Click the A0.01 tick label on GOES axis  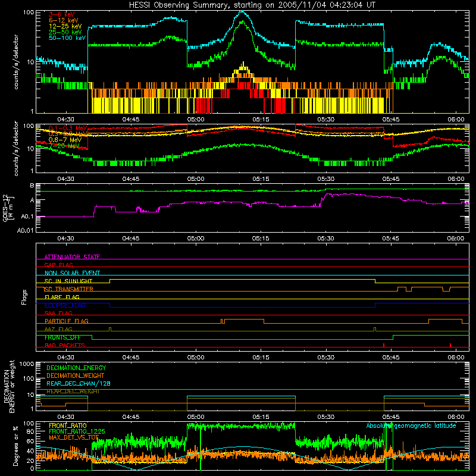[x=26, y=230]
